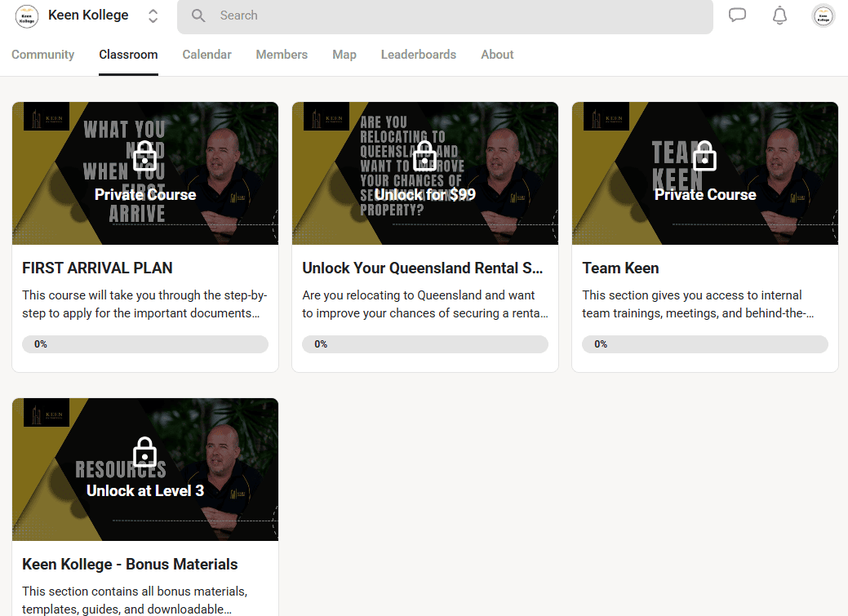Click lock icon on Queensland Rental course
848x616 pixels.
424,155
